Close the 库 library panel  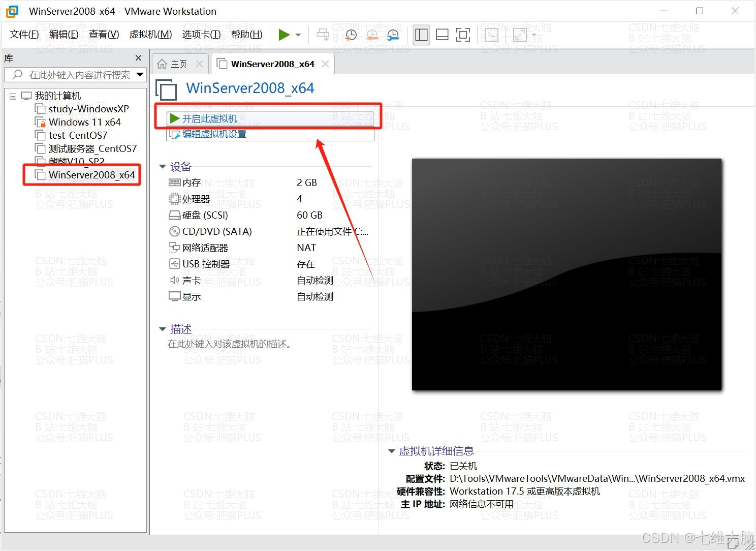click(138, 58)
